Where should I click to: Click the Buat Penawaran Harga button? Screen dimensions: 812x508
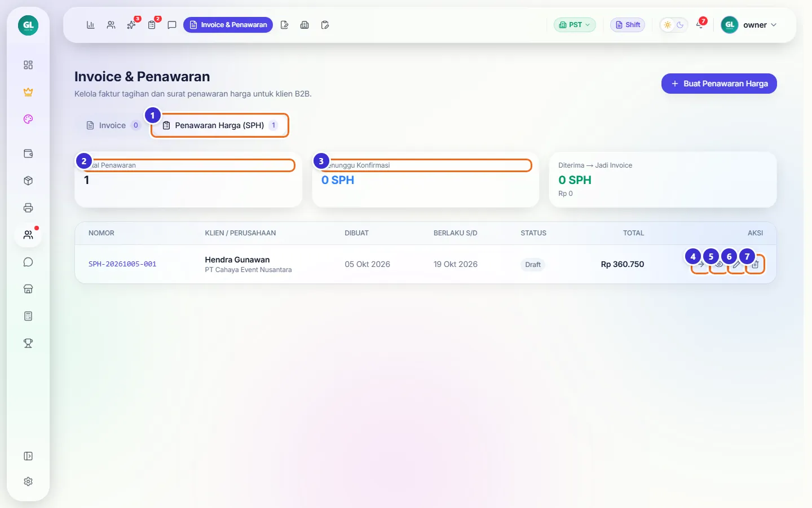pyautogui.click(x=719, y=84)
